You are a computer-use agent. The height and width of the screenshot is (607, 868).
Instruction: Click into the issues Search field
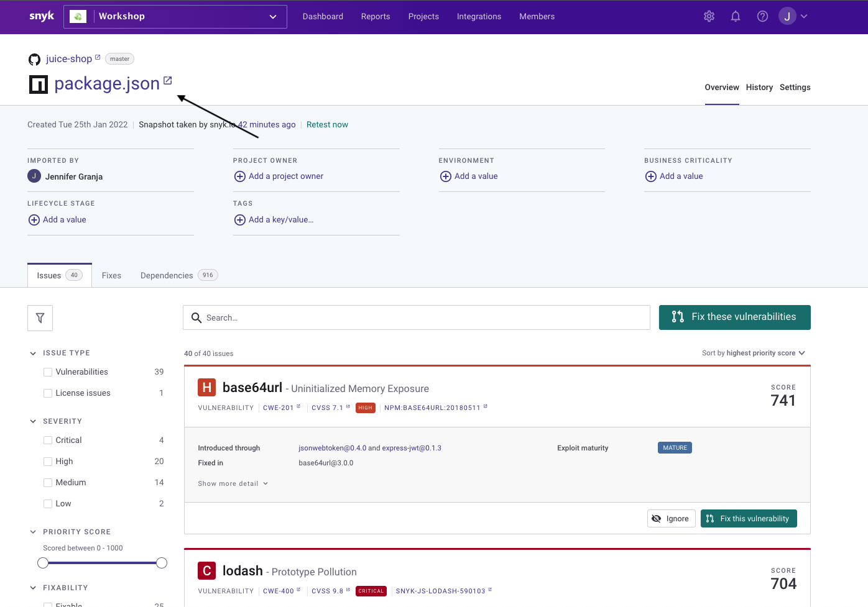tap(417, 317)
